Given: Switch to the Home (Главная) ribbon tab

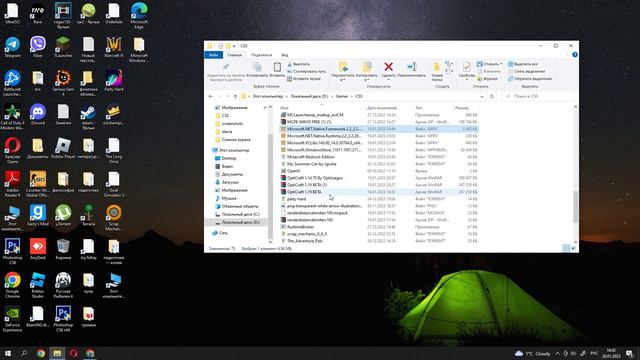Looking at the screenshot, I should click(x=235, y=55).
